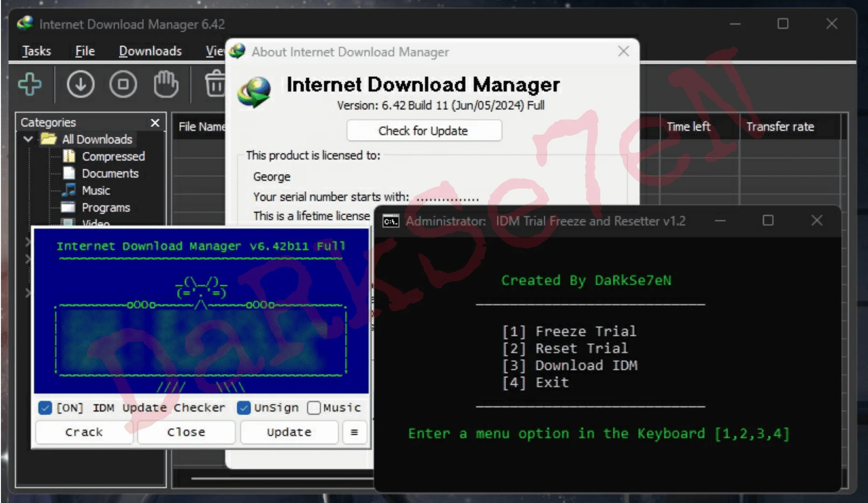Click the IDM globe icon in main title bar

(x=25, y=23)
